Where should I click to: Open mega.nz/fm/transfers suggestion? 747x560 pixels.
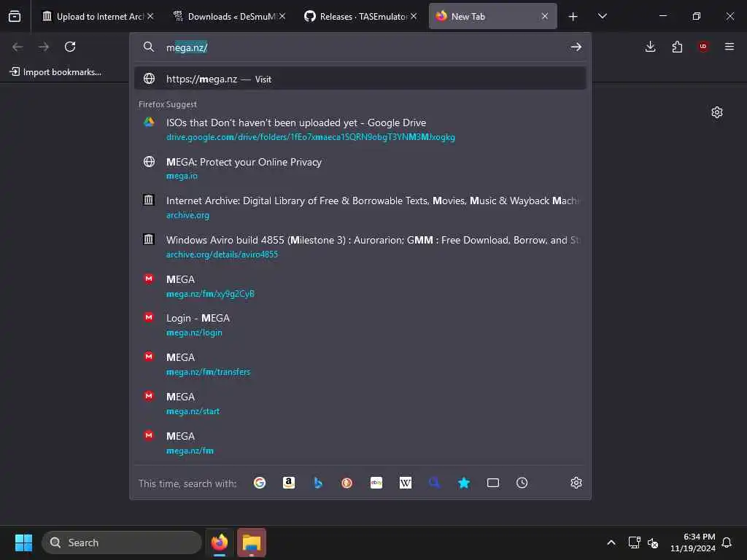coord(360,365)
